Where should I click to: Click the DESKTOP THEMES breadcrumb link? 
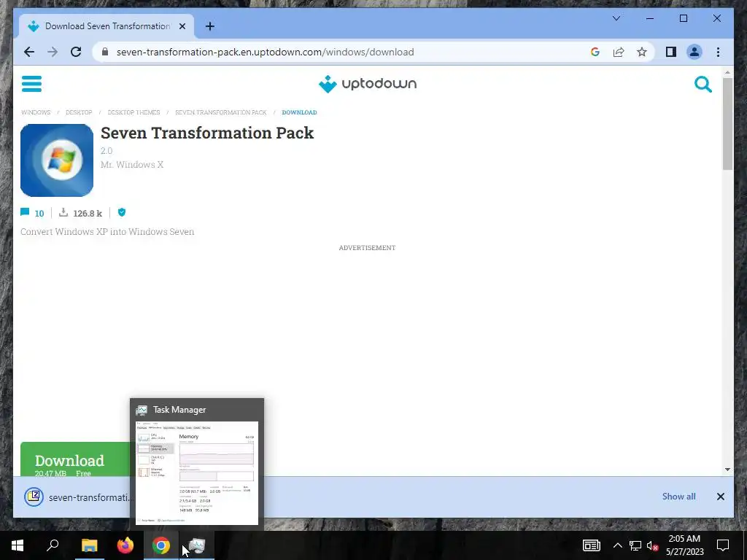(x=134, y=112)
